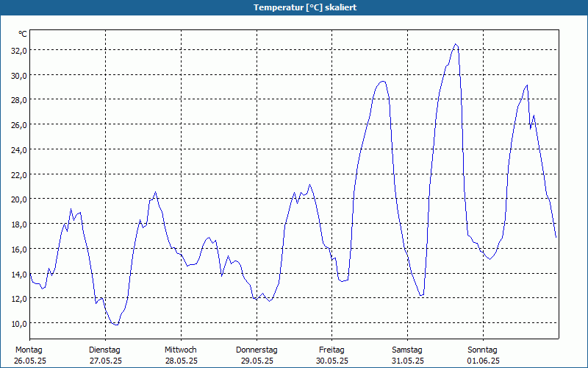Click the °C unit label
This screenshot has width=588, height=368.
click(x=23, y=34)
